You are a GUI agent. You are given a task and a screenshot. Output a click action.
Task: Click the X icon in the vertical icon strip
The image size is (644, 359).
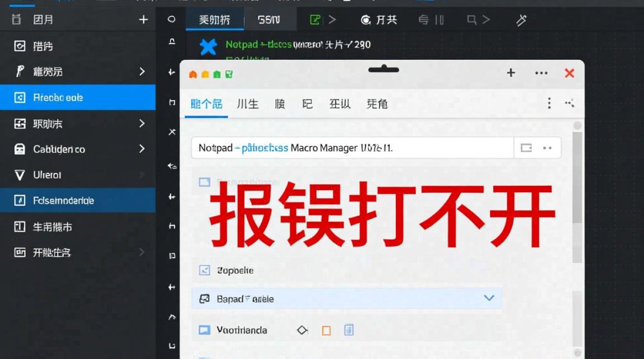[x=172, y=132]
